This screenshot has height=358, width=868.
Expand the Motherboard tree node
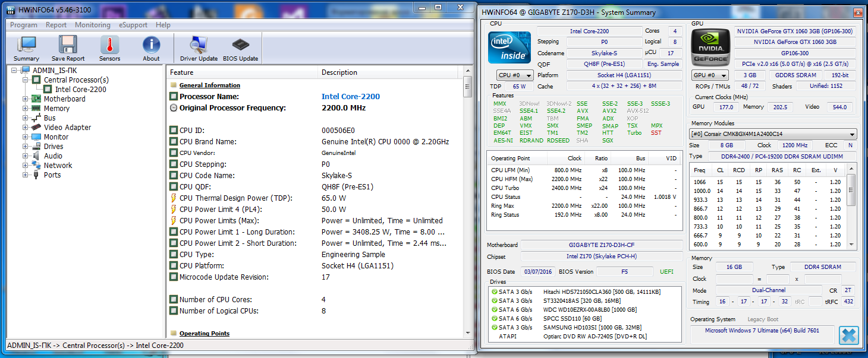click(26, 99)
